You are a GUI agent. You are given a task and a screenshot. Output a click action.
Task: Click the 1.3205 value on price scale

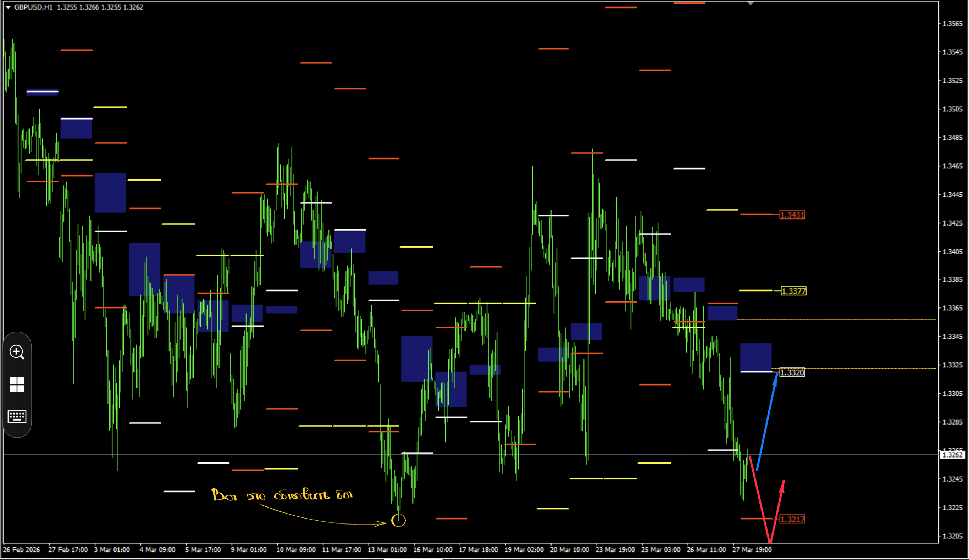pyautogui.click(x=952, y=536)
